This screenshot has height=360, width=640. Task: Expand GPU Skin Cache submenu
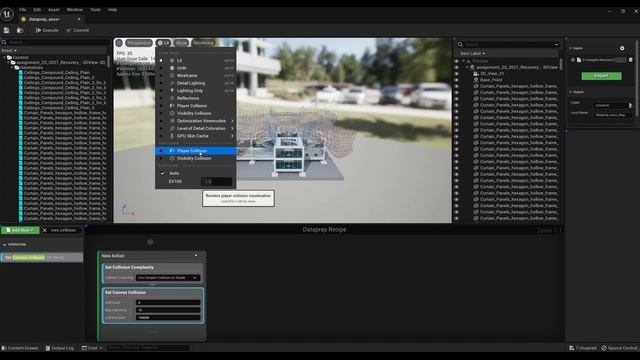[x=196, y=136]
